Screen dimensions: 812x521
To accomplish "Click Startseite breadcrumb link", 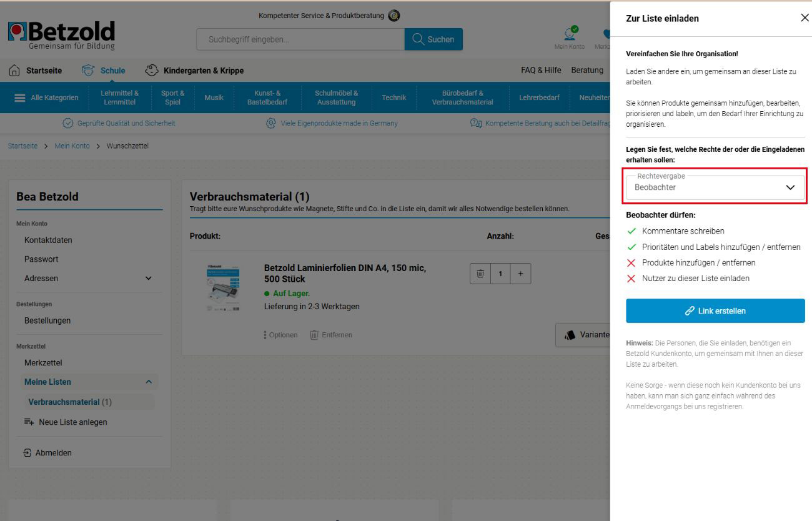I will click(22, 146).
